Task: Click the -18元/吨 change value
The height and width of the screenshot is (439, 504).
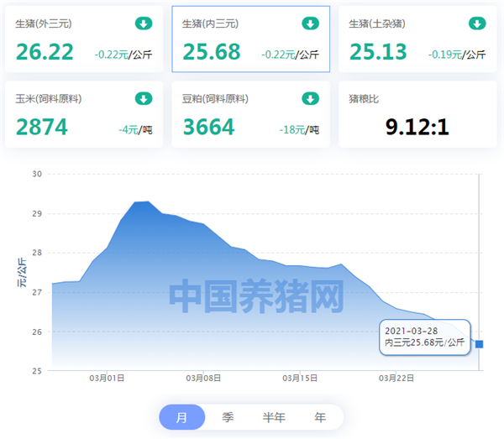Action: click(299, 130)
